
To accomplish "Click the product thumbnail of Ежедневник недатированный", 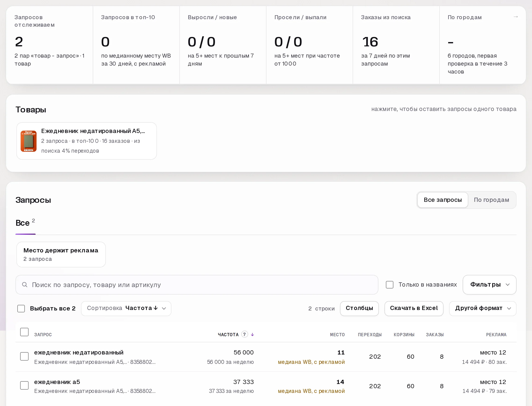I will click(x=29, y=141).
